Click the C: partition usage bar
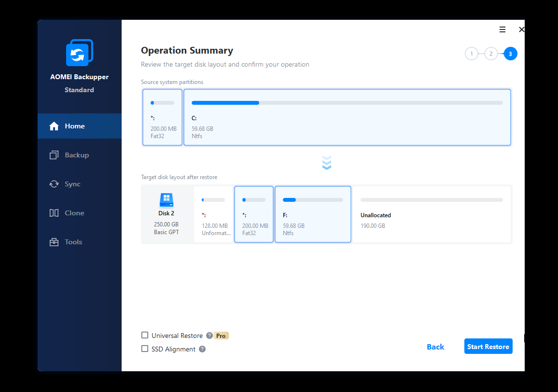 [x=347, y=103]
